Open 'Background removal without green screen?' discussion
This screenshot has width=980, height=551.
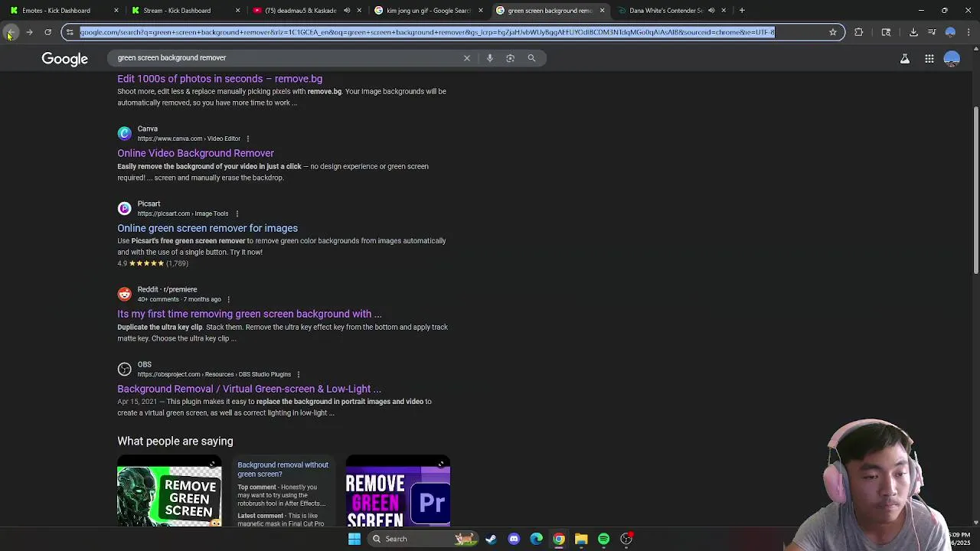tap(283, 469)
